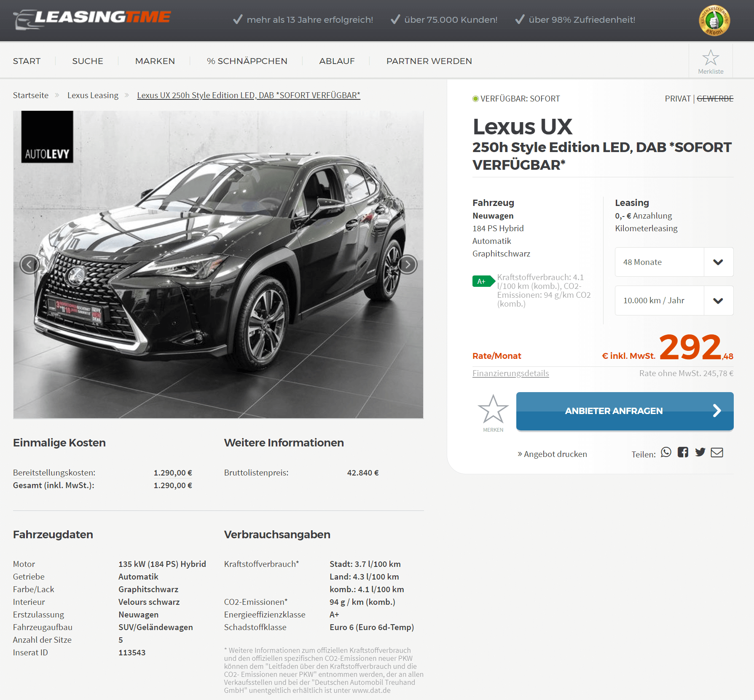The height and width of the screenshot is (700, 754).
Task: Share offer on Facebook icon
Action: click(x=683, y=452)
